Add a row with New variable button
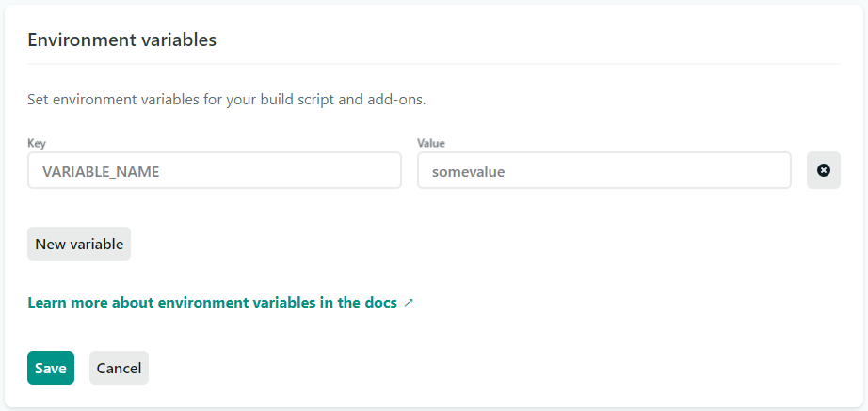This screenshot has height=411, width=868. (x=79, y=244)
